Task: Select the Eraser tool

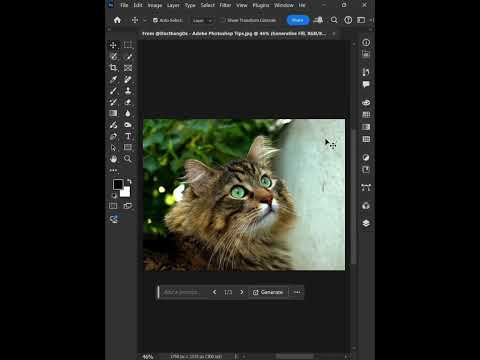Action: [128, 102]
